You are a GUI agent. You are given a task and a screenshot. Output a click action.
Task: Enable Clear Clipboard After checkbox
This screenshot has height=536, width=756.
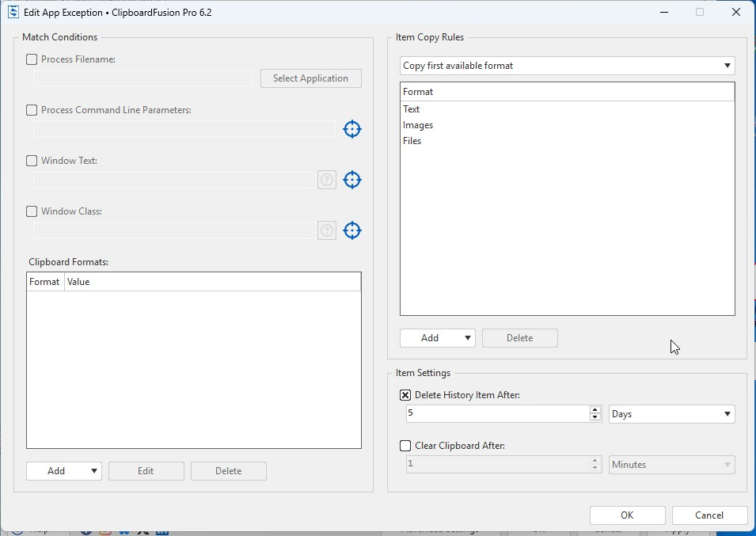405,446
